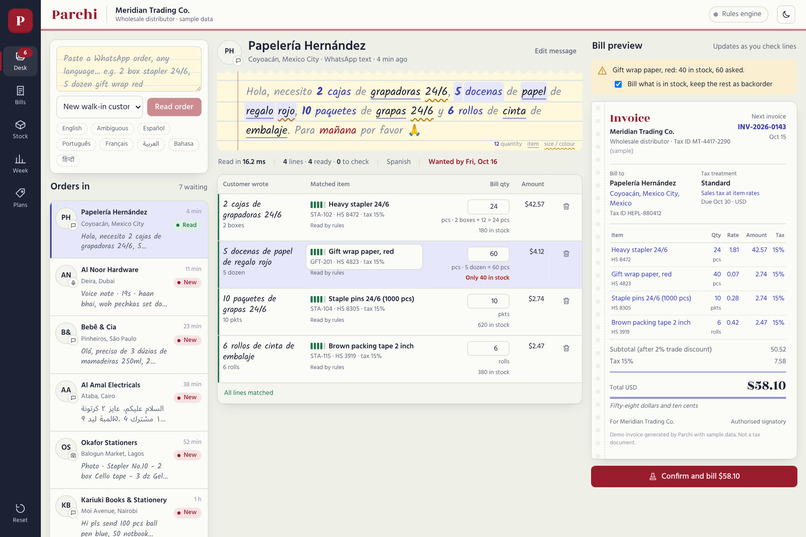Click Only 40 in stock warning
The image size is (806, 537).
[x=487, y=278]
